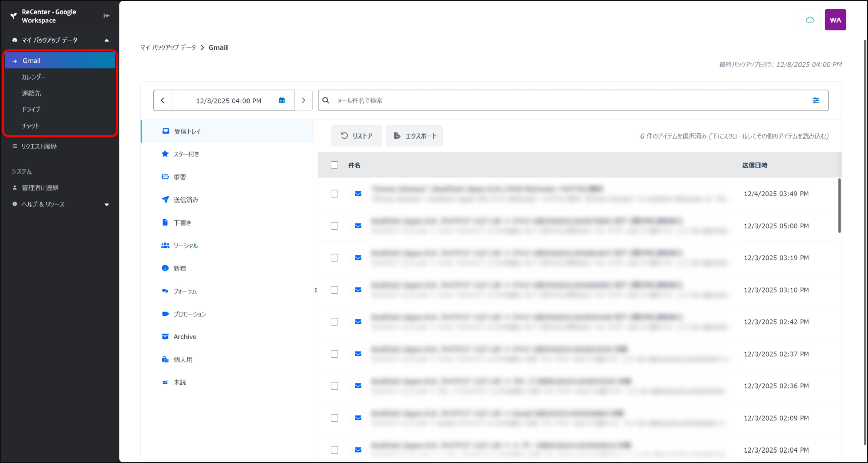This screenshot has height=463, width=868.
Task: Click the mail icon of the first email
Action: coord(358,194)
